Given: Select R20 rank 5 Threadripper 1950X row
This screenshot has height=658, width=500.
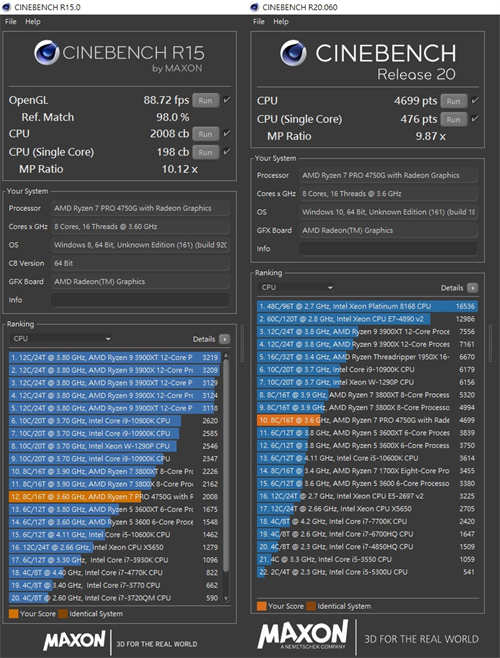Looking at the screenshot, I should 367,357.
